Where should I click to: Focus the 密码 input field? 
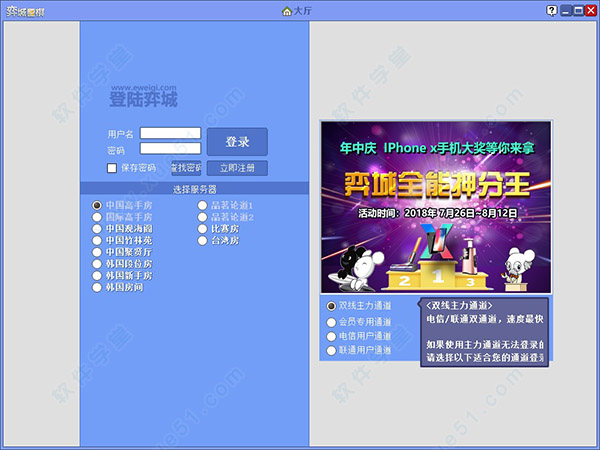pyautogui.click(x=170, y=148)
